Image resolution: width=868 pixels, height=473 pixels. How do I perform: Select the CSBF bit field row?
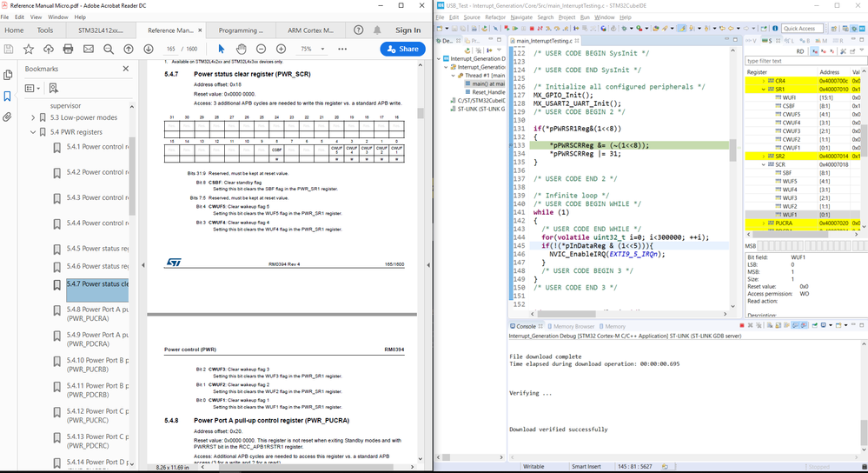[803, 106]
